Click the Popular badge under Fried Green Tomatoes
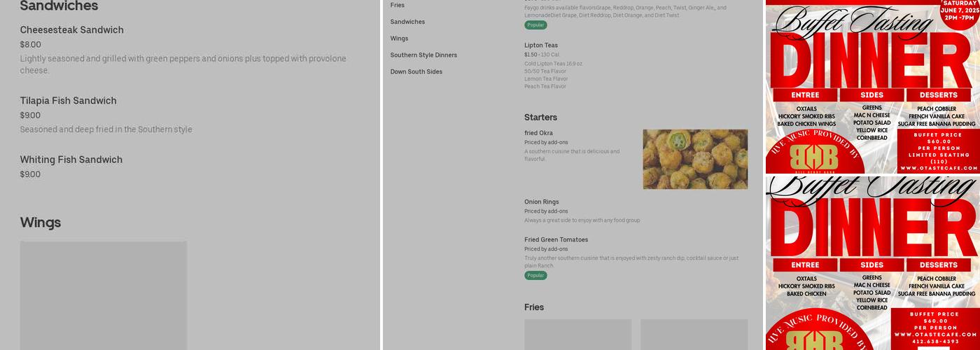980x350 pixels. coord(535,276)
